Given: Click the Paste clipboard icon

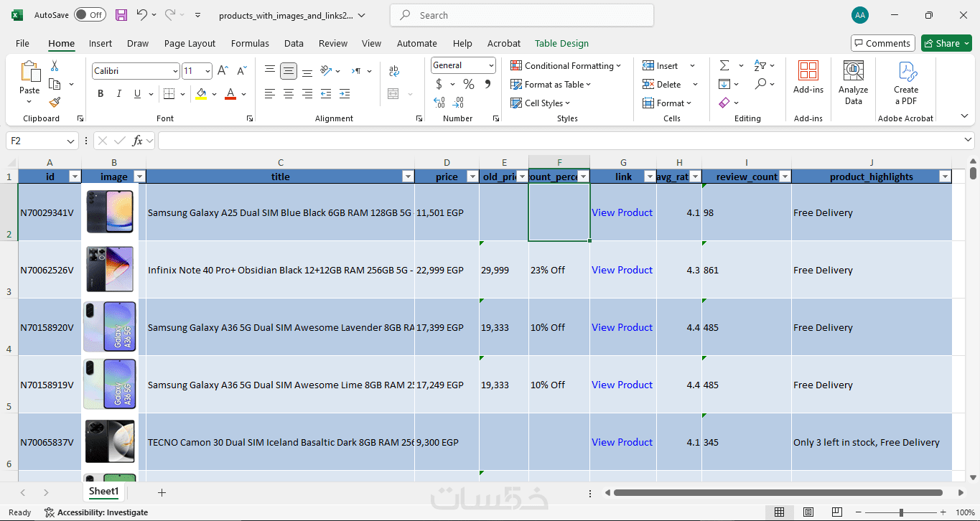Looking at the screenshot, I should coord(29,72).
